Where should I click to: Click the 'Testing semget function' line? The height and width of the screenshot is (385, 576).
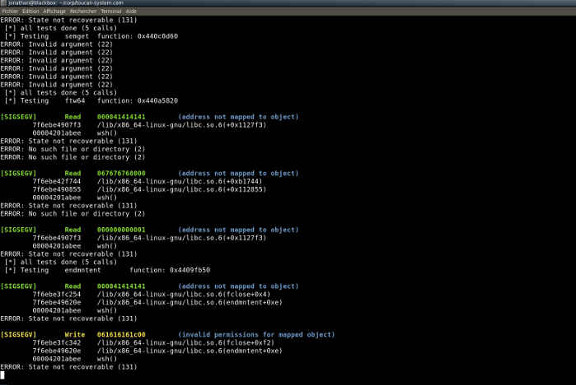pyautogui.click(x=91, y=36)
